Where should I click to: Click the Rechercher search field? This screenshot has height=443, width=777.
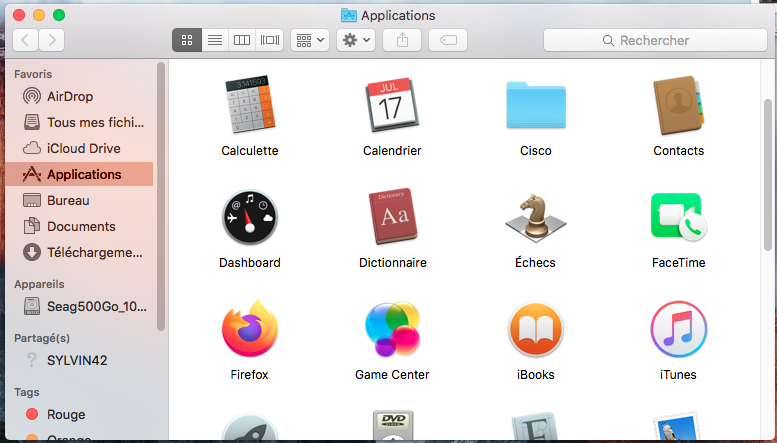point(656,40)
